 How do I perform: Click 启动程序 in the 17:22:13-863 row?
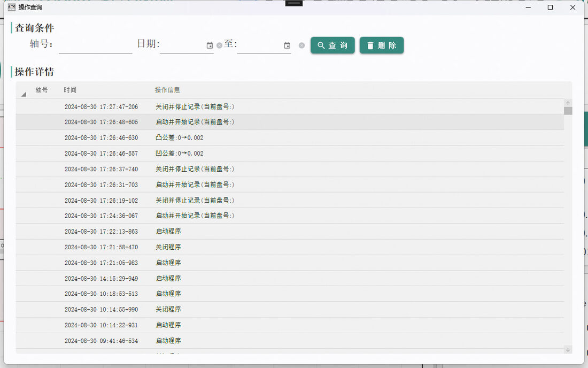(x=168, y=232)
